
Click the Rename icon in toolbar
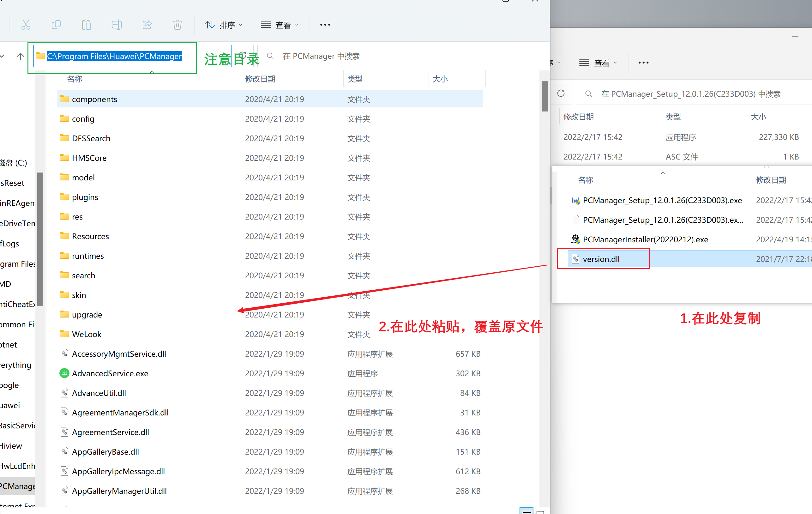click(117, 25)
